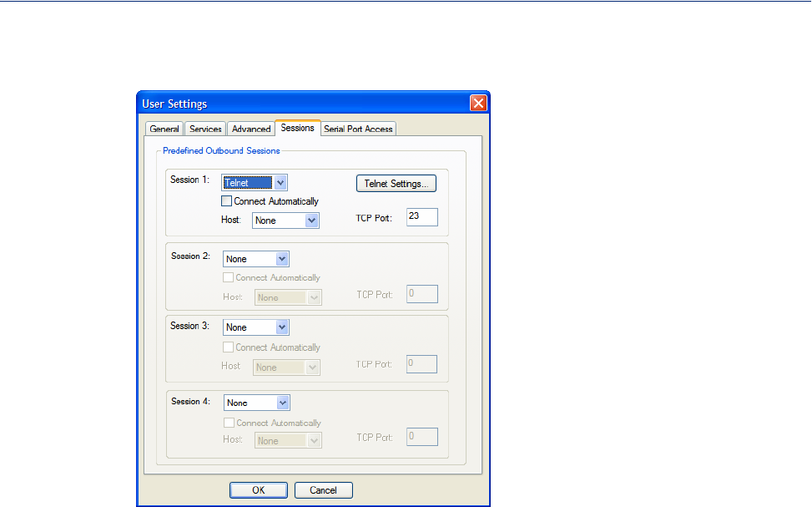Click the User Settings title bar text
This screenshot has width=812, height=507.
tap(174, 104)
